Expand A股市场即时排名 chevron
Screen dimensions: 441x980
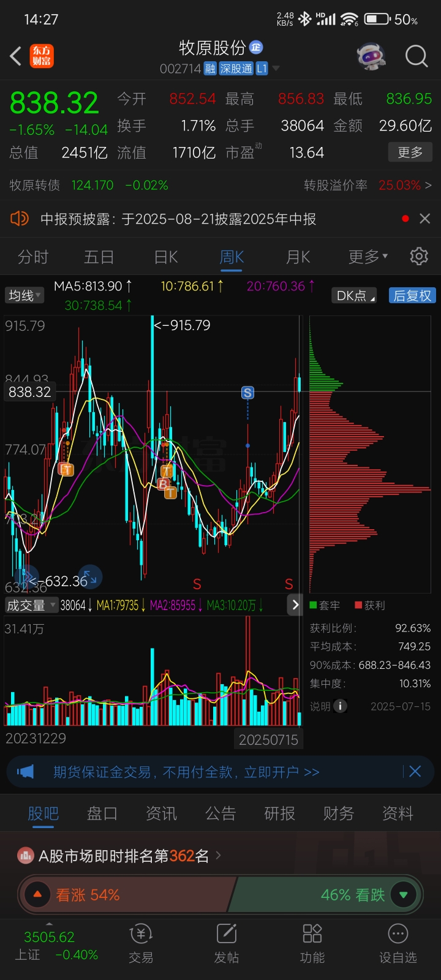(x=219, y=855)
